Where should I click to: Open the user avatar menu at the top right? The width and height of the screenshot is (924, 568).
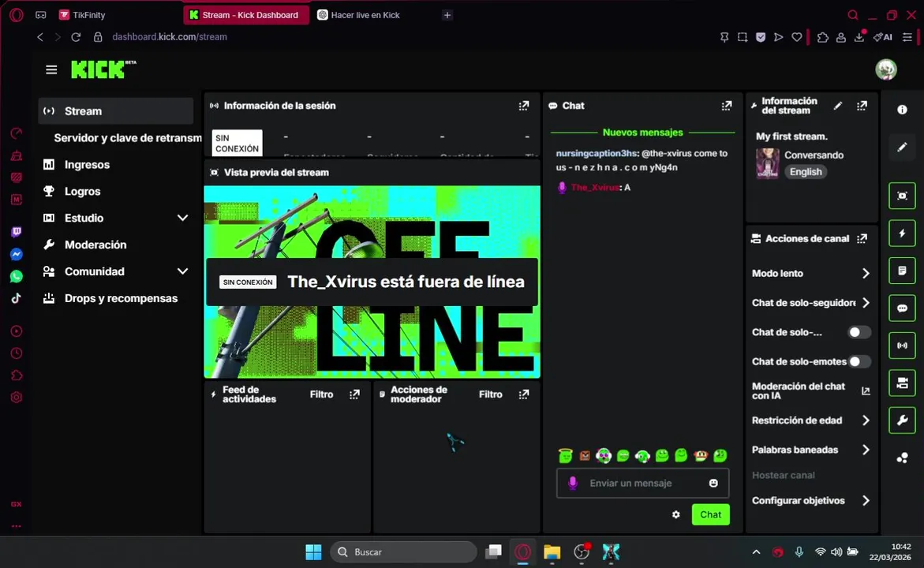885,69
